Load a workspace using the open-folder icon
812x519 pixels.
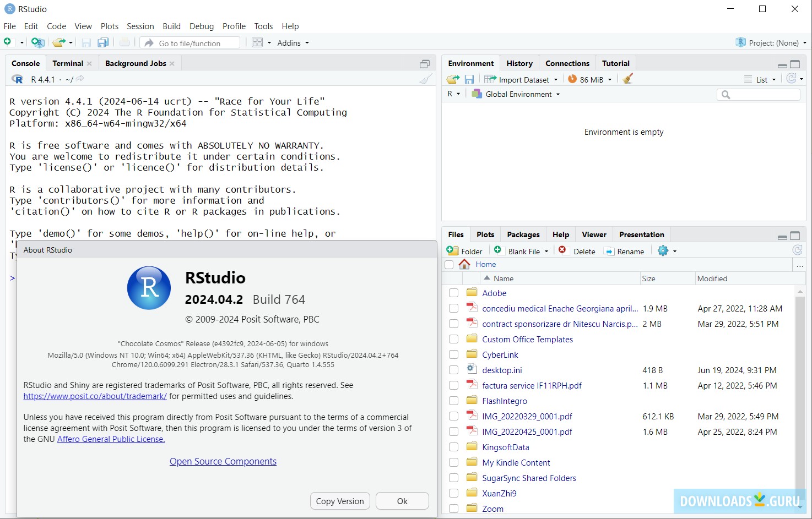[452, 79]
